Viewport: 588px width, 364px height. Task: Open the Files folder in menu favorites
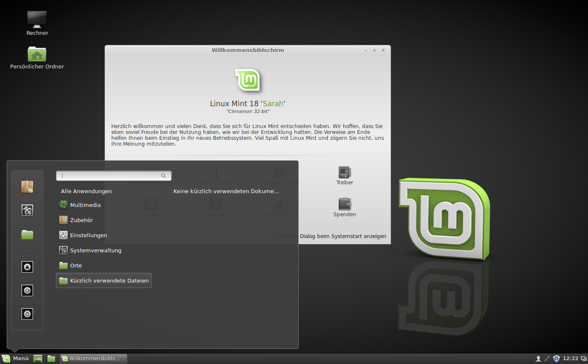coord(27,235)
